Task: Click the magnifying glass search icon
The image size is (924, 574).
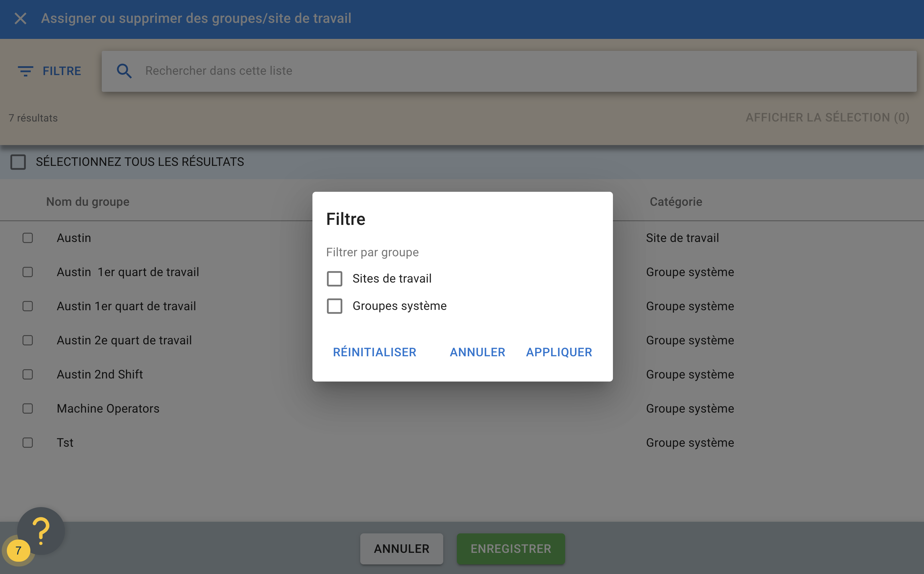Action: tap(124, 71)
